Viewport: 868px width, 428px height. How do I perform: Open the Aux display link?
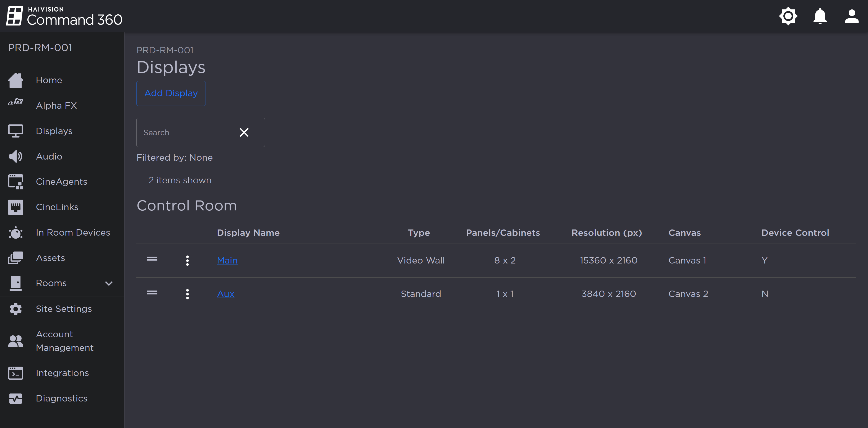tap(225, 294)
